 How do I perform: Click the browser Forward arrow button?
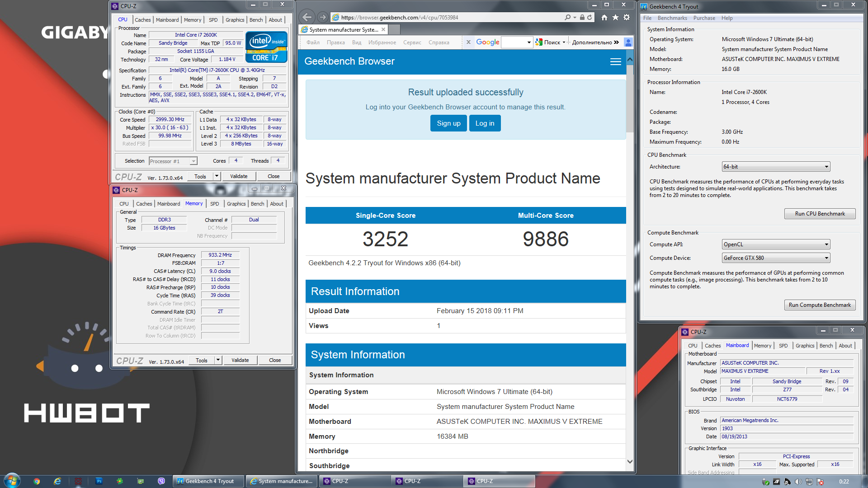point(322,17)
